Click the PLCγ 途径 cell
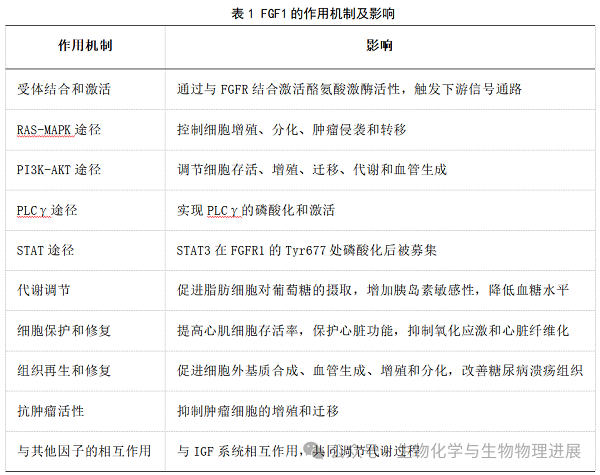This screenshot has width=600, height=475. point(50,210)
